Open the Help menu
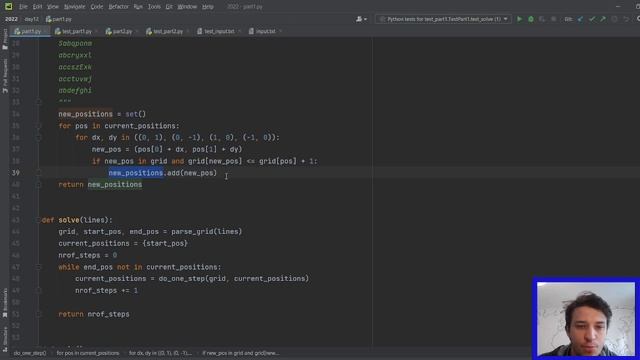 [208, 7]
